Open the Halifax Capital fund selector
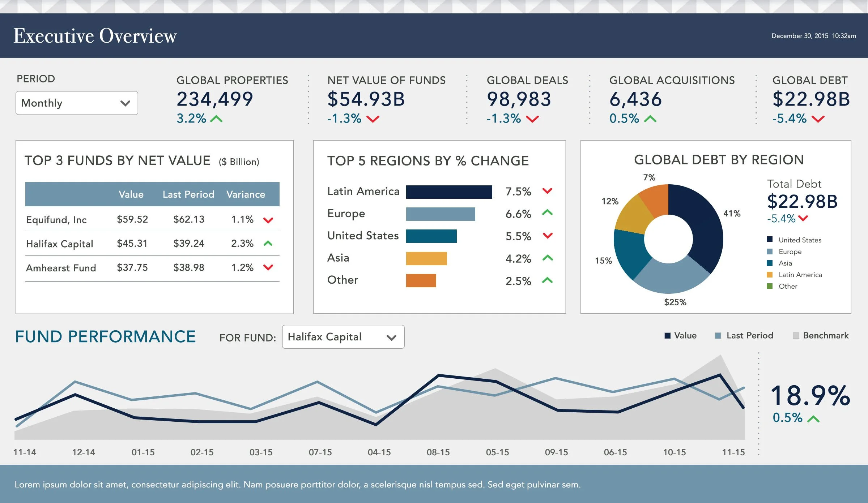The height and width of the screenshot is (503, 868). [343, 337]
